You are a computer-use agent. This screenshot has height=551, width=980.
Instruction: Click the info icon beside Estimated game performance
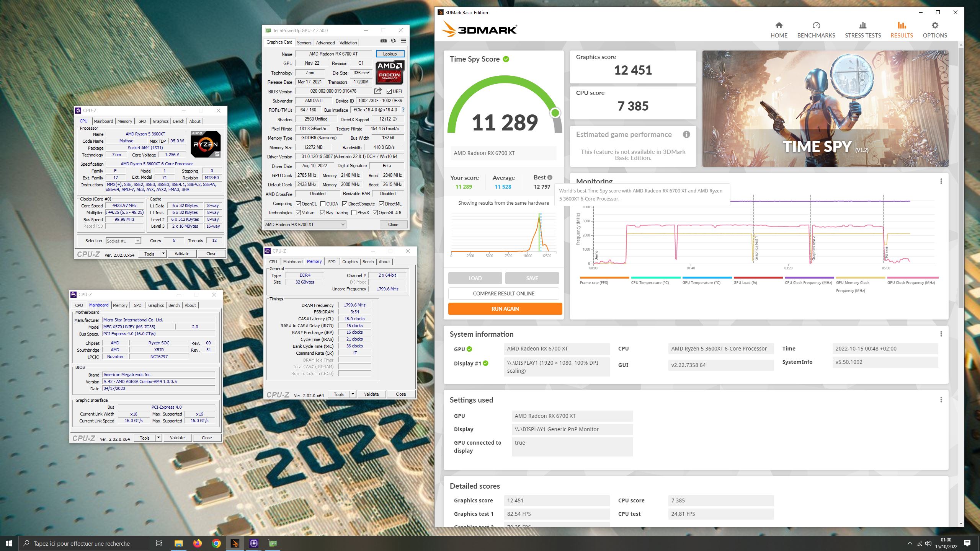coord(686,134)
